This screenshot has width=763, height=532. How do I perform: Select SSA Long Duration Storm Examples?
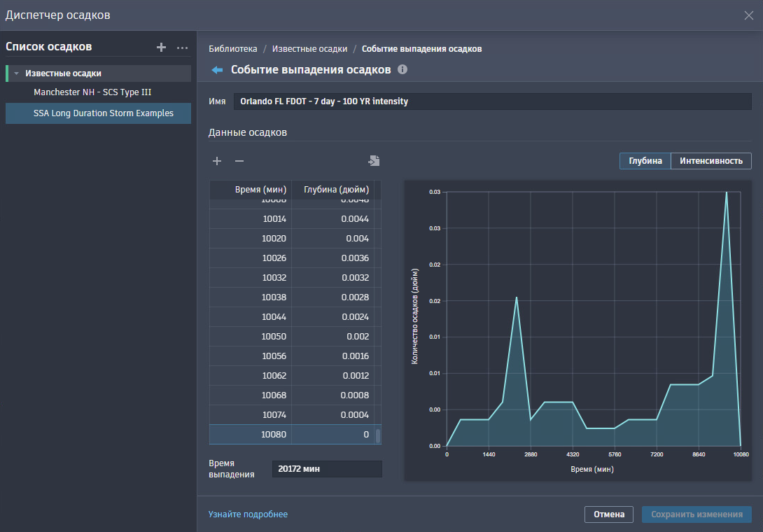point(98,113)
